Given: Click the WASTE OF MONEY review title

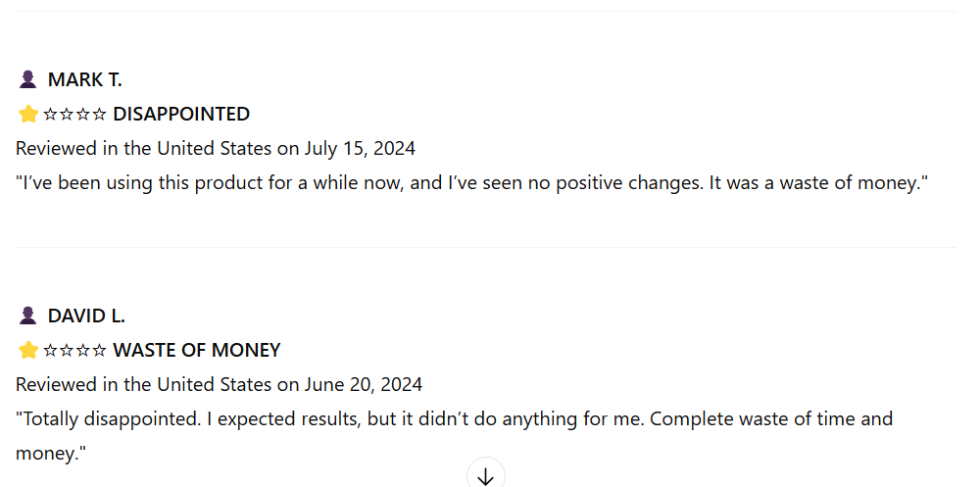Looking at the screenshot, I should tap(197, 350).
